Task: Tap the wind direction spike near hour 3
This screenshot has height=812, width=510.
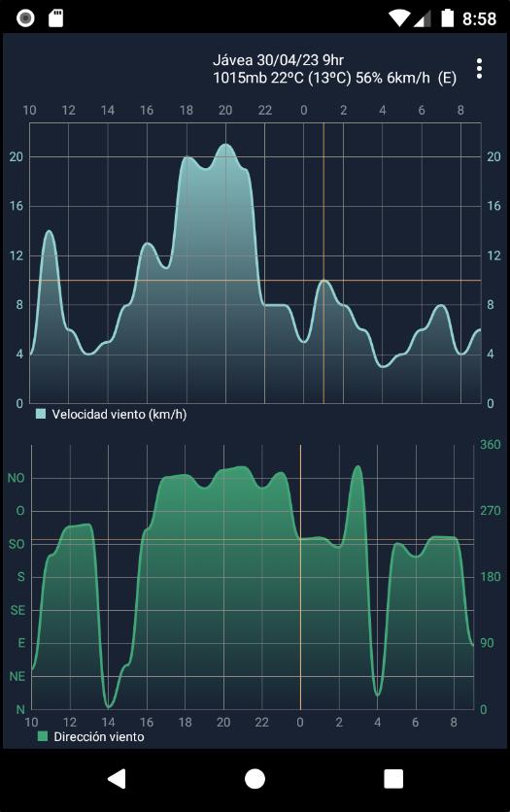Action: (x=357, y=467)
